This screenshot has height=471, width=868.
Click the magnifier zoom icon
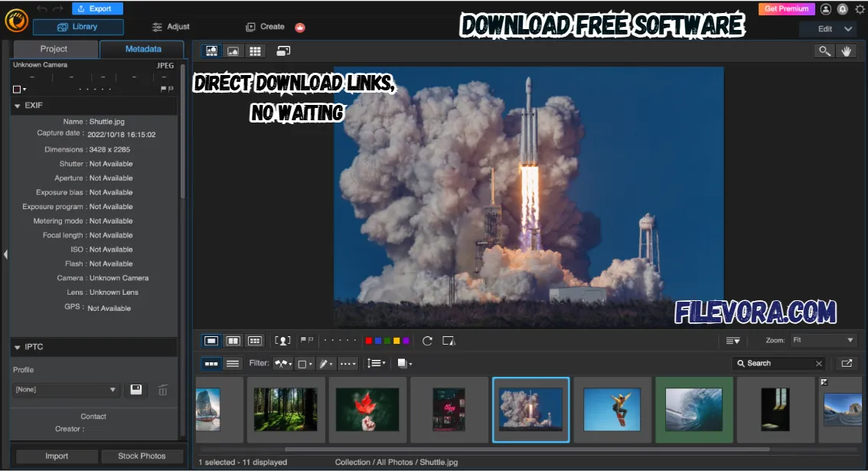point(824,51)
